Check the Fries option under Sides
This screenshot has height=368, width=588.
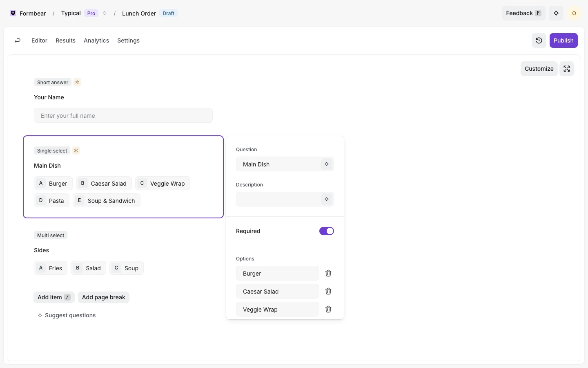coord(51,268)
